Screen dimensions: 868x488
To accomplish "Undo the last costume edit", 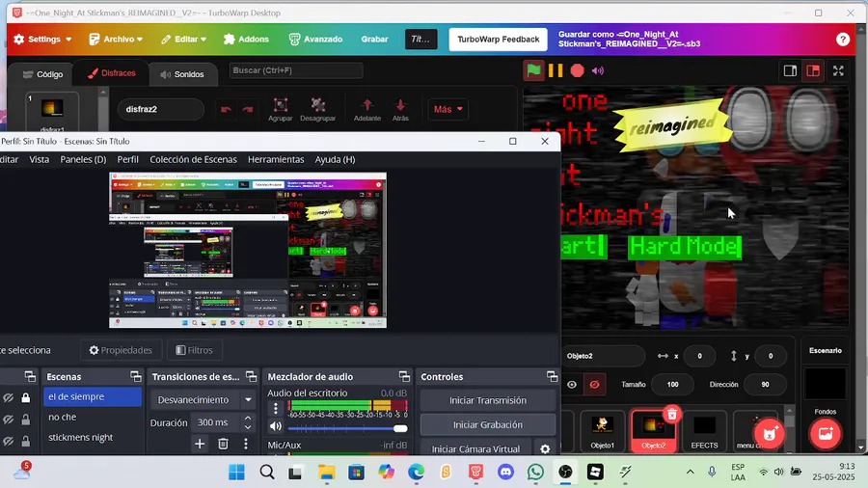I will [226, 109].
